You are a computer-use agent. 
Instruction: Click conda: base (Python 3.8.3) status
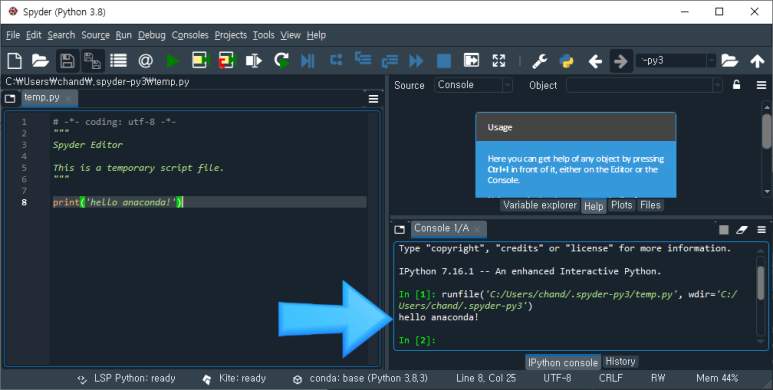click(361, 379)
